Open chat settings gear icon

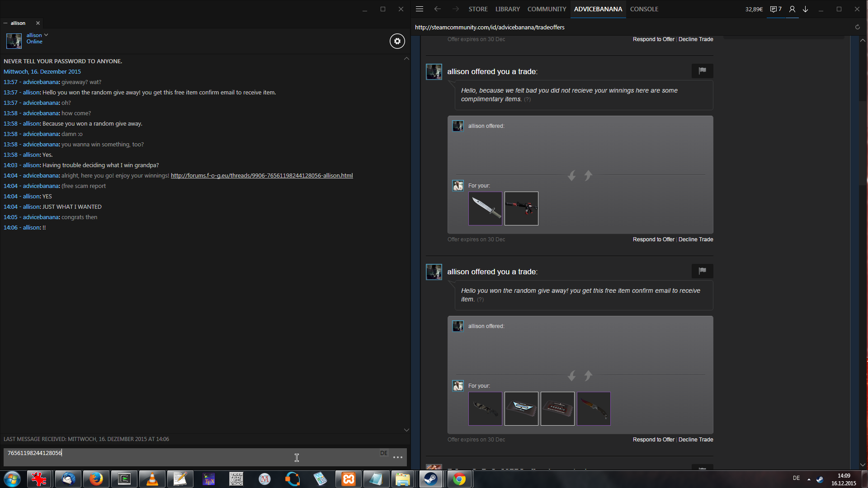point(397,41)
